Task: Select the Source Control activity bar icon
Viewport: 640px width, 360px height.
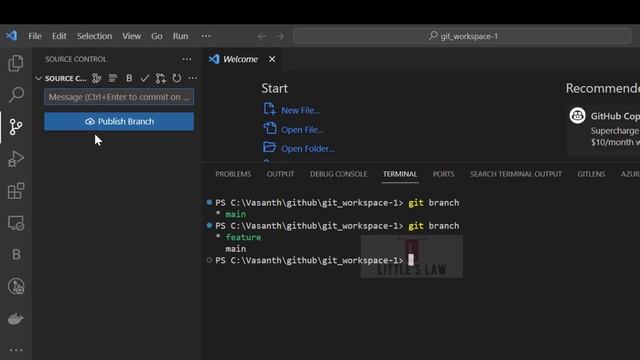Action: [16, 127]
